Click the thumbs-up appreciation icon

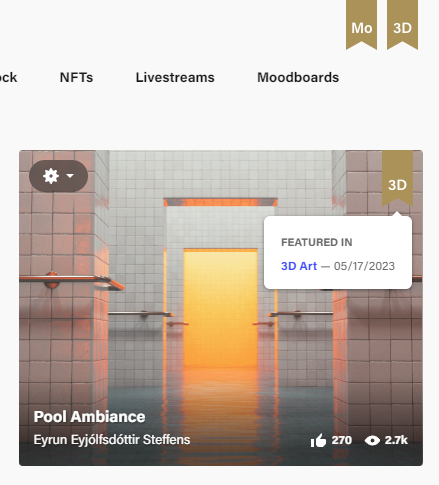pyautogui.click(x=318, y=440)
